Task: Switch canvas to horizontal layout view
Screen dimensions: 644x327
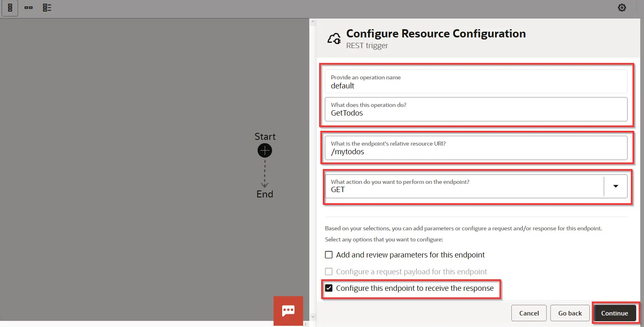Action: [28, 8]
